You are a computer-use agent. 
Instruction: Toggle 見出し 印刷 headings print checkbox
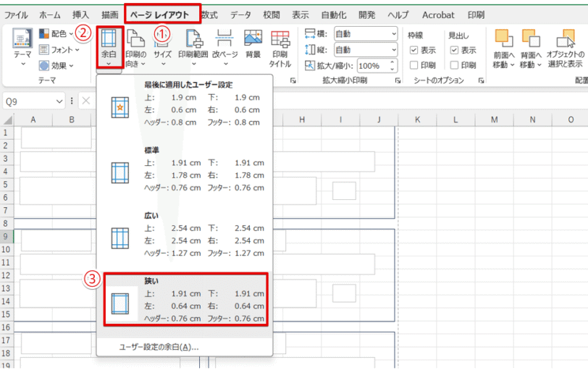pos(454,65)
